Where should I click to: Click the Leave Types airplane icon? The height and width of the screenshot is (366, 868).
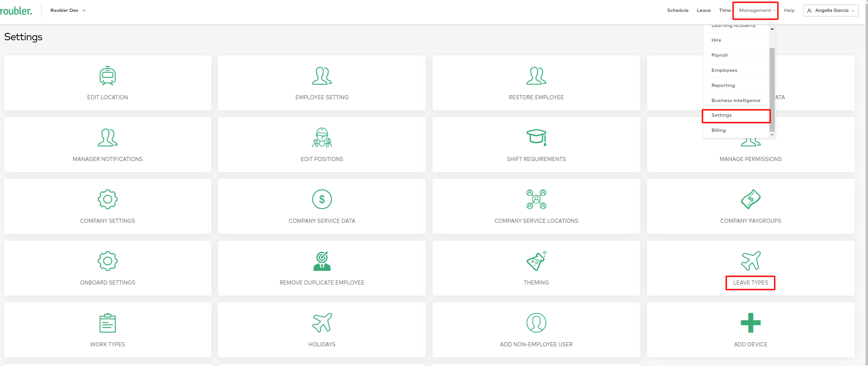(x=751, y=261)
